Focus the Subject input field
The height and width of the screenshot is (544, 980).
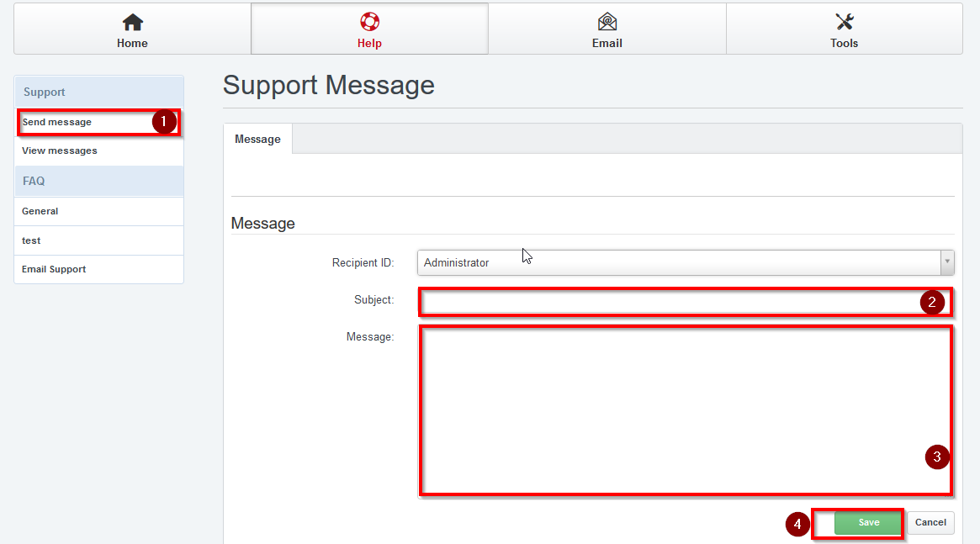coord(669,302)
